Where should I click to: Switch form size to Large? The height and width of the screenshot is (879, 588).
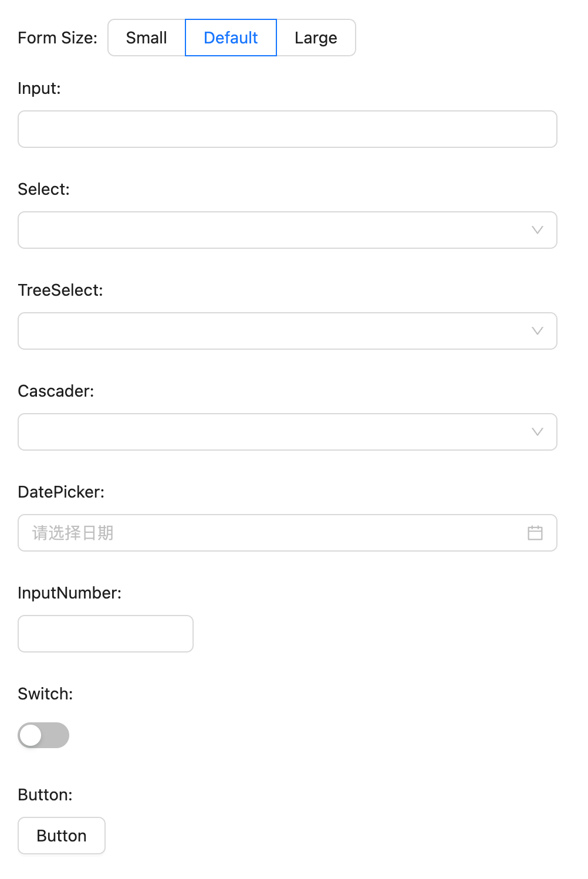click(316, 38)
